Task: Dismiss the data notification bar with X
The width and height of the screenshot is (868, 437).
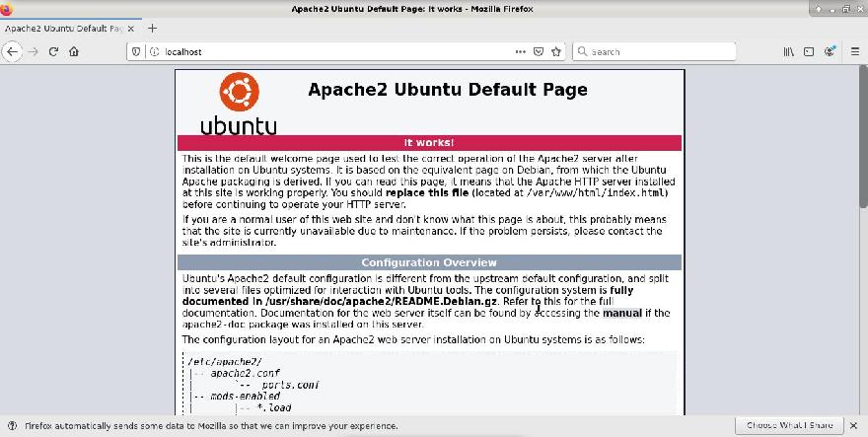Action: click(x=853, y=425)
